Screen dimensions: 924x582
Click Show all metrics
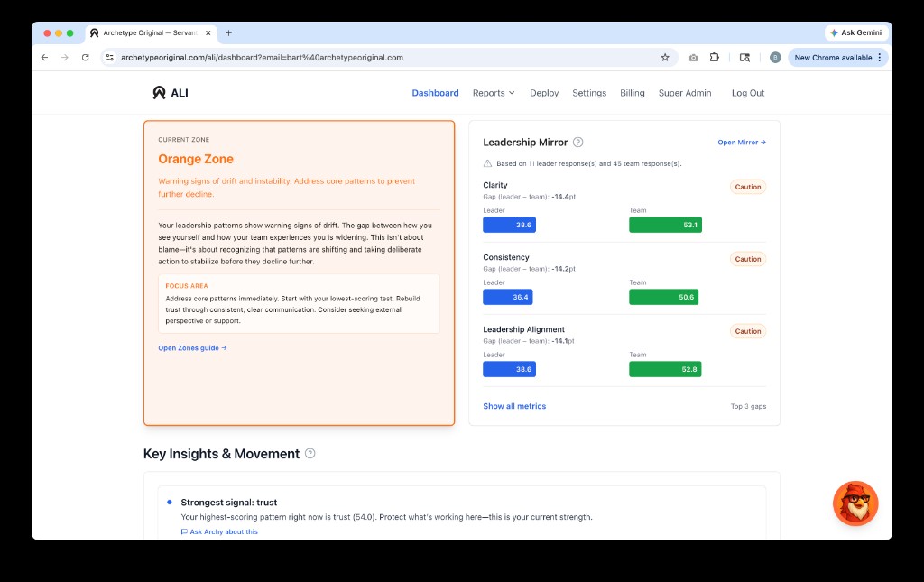pyautogui.click(x=514, y=406)
